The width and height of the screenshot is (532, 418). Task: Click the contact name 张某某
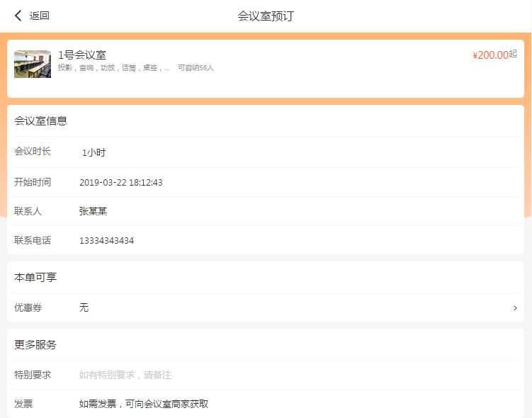click(93, 211)
